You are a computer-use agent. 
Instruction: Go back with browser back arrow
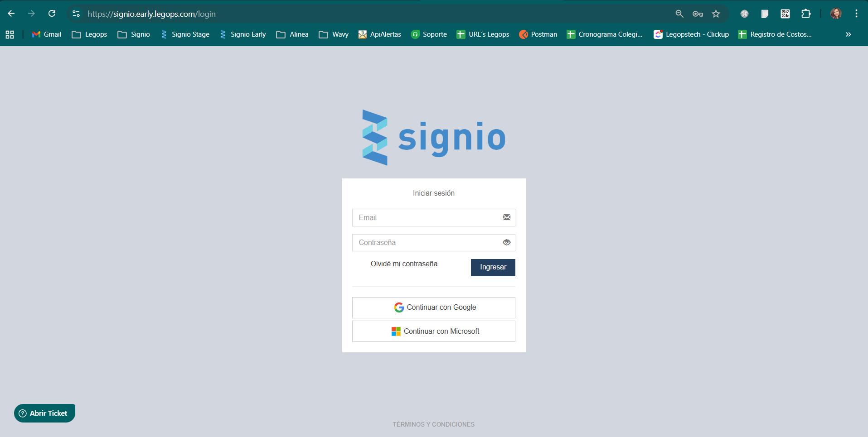tap(11, 14)
